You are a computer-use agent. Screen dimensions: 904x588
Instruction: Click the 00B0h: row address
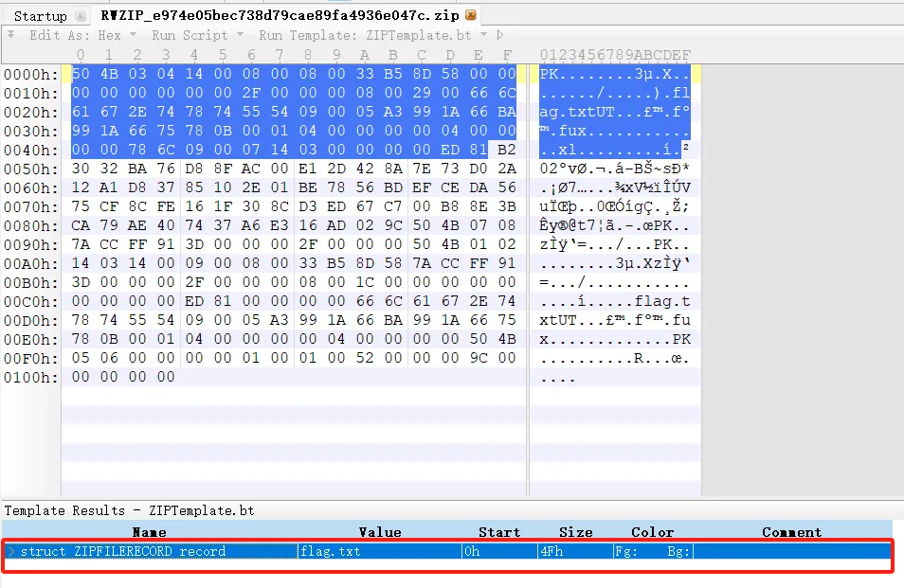(x=30, y=283)
